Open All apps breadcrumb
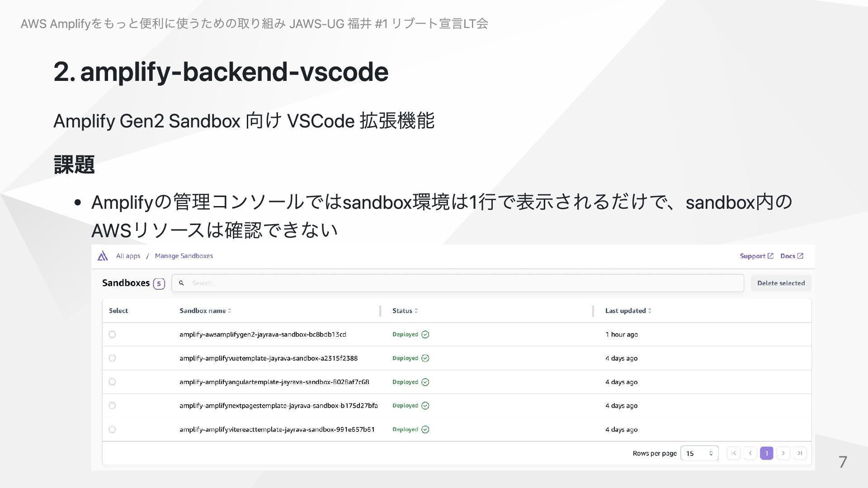Viewport: 868px width, 488px height. click(x=128, y=256)
